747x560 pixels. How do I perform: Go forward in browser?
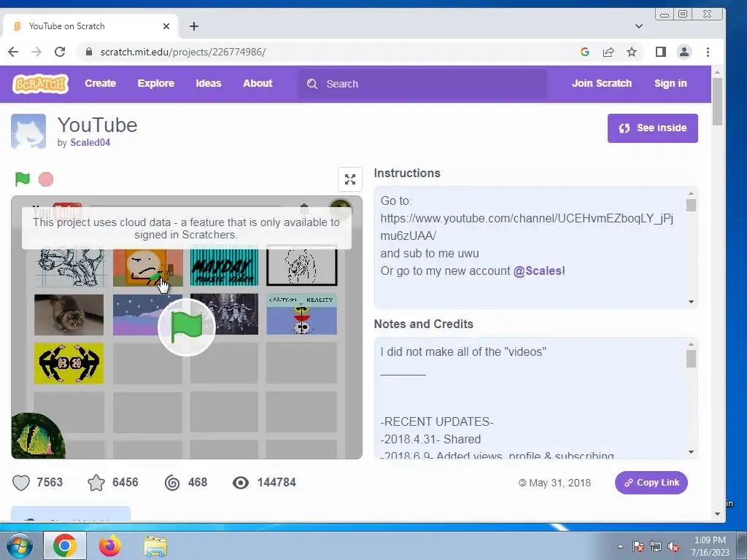point(36,52)
